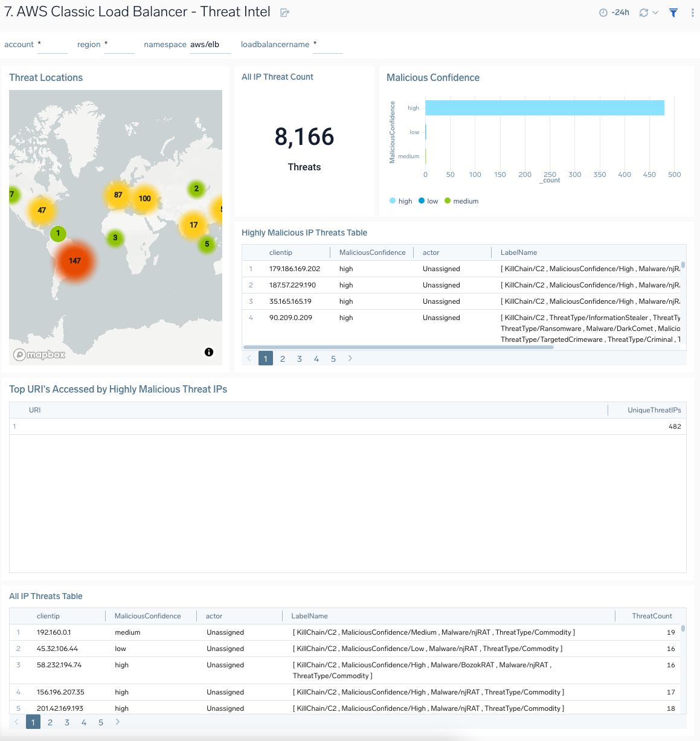Hide the medium series via the chart legend

(x=461, y=200)
